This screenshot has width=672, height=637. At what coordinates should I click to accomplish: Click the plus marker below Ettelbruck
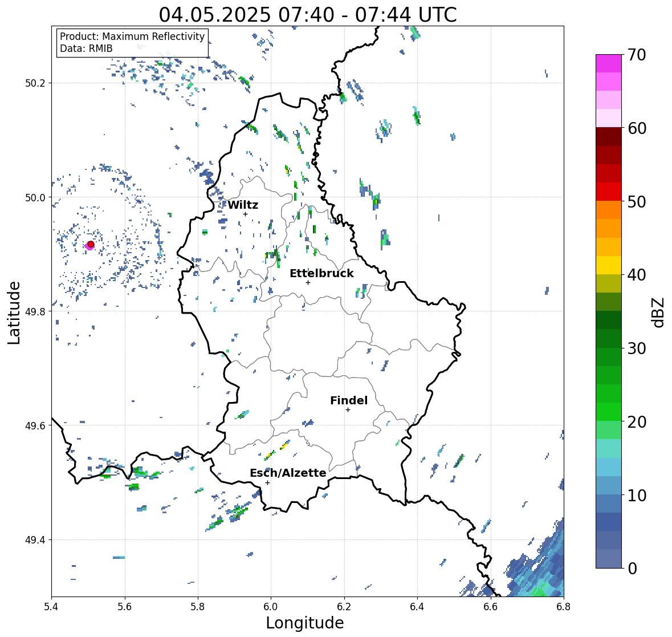pos(308,282)
